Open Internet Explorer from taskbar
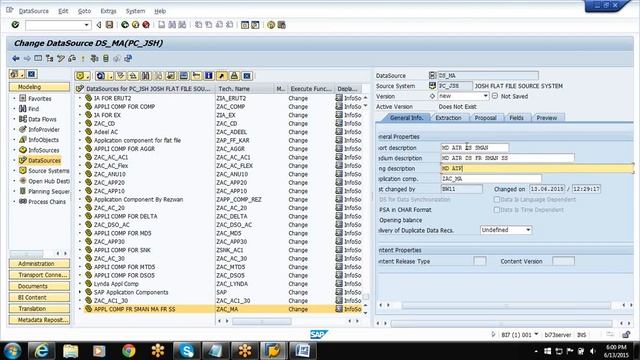The image size is (640, 360). (41, 351)
